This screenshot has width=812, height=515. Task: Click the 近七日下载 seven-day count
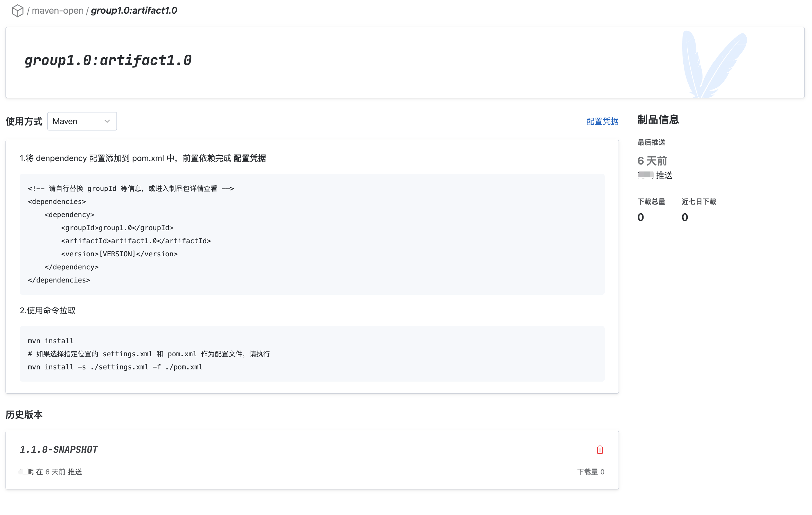(x=685, y=217)
